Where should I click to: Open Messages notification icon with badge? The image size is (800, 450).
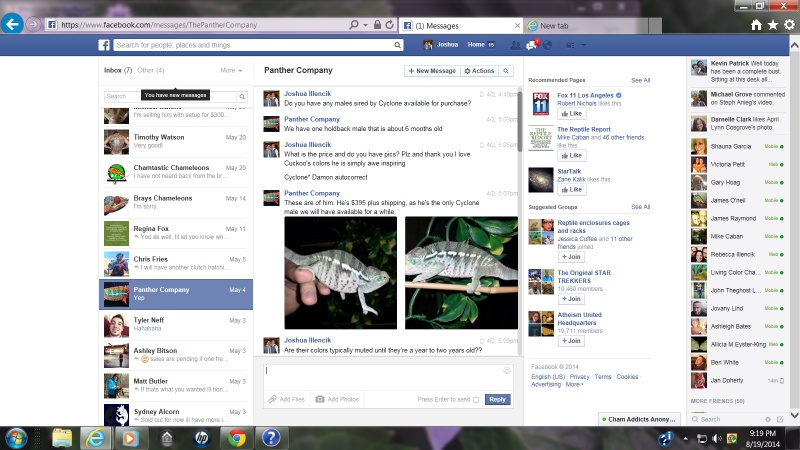532,45
